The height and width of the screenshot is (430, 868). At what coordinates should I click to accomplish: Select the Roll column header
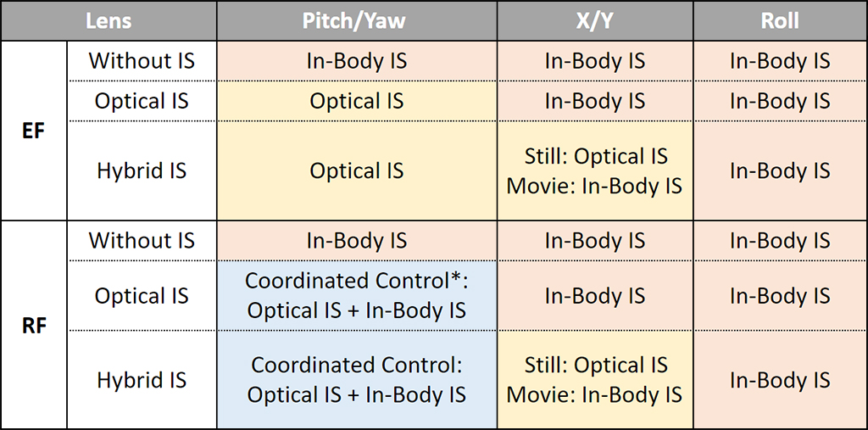click(x=780, y=20)
